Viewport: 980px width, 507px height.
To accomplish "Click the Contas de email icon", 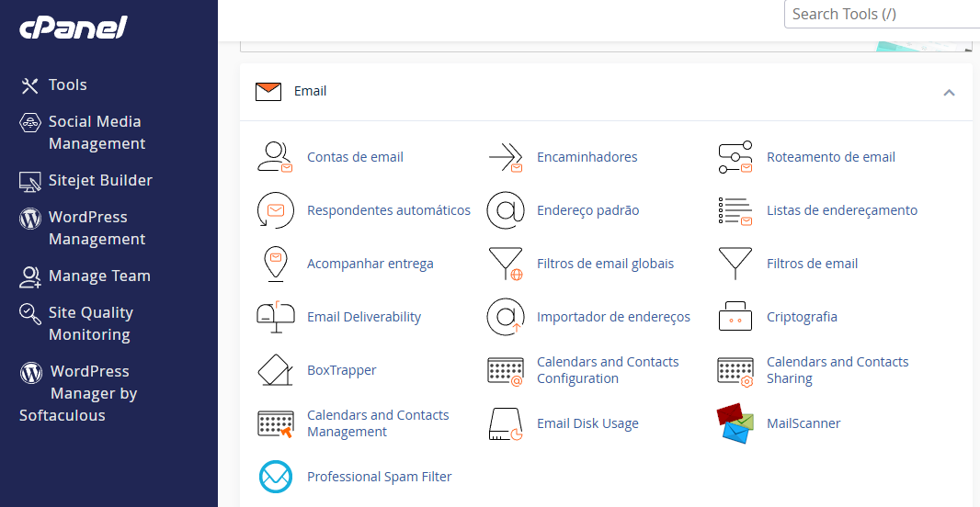I will pos(274,157).
